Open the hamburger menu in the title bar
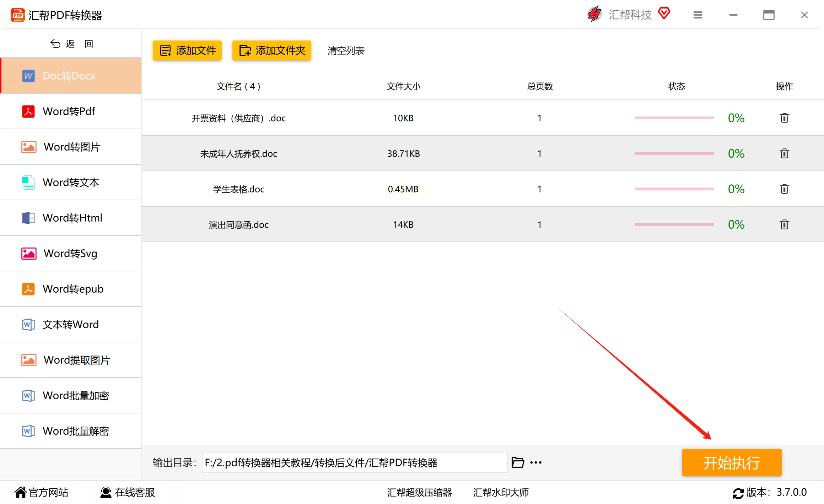Viewport: 824px width, 504px height. 698,15
